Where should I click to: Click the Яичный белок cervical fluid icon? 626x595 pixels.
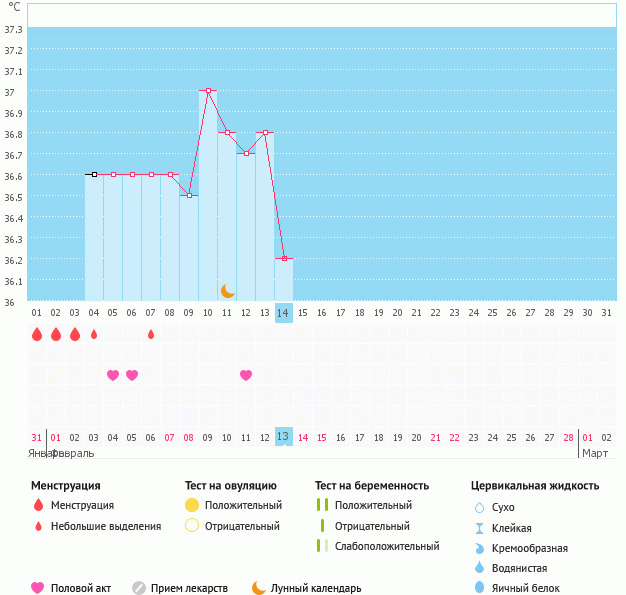pyautogui.click(x=479, y=588)
